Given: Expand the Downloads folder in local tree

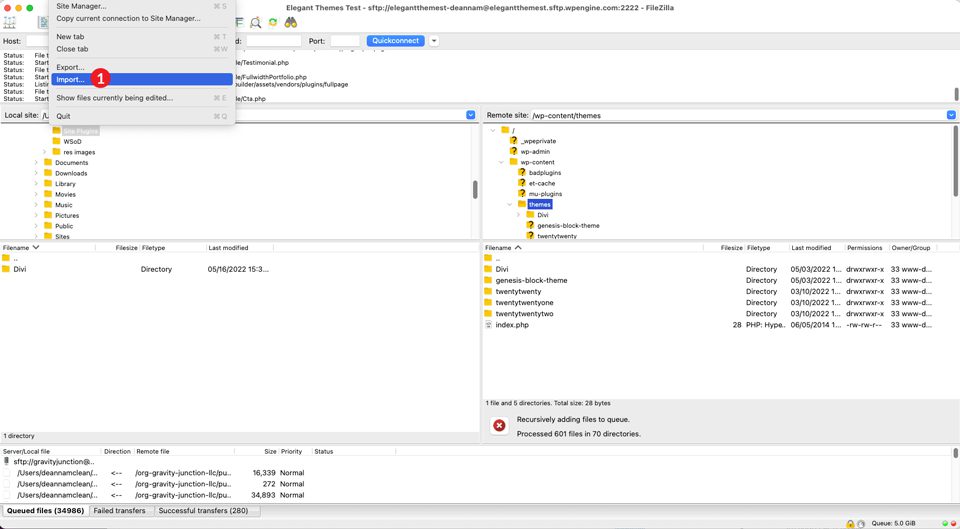Looking at the screenshot, I should [x=36, y=173].
